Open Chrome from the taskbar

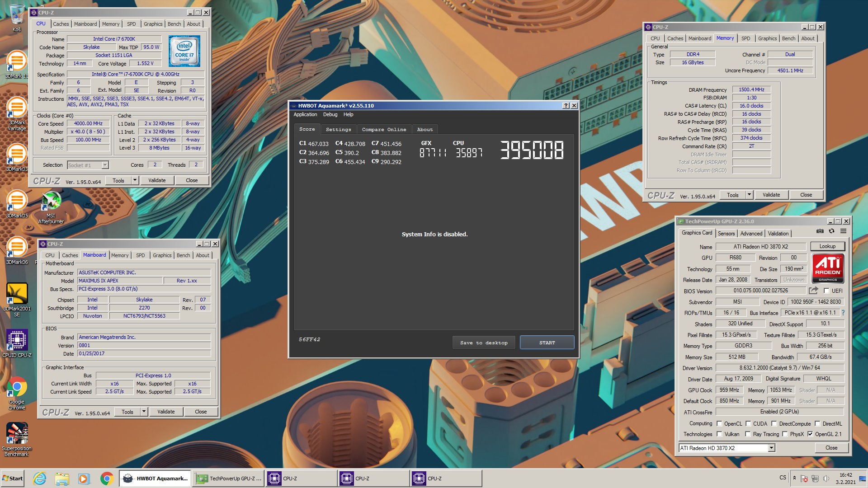(x=107, y=479)
